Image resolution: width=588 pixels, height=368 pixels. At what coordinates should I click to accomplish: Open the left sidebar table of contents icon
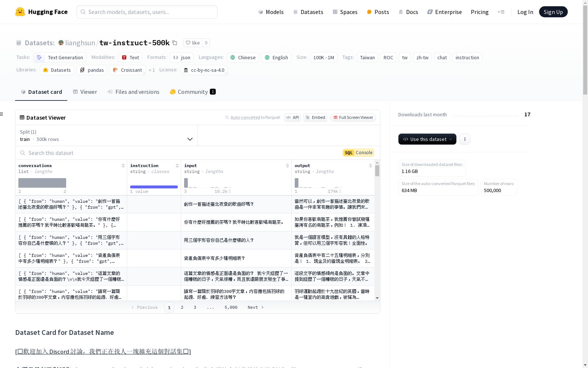(x=2, y=114)
